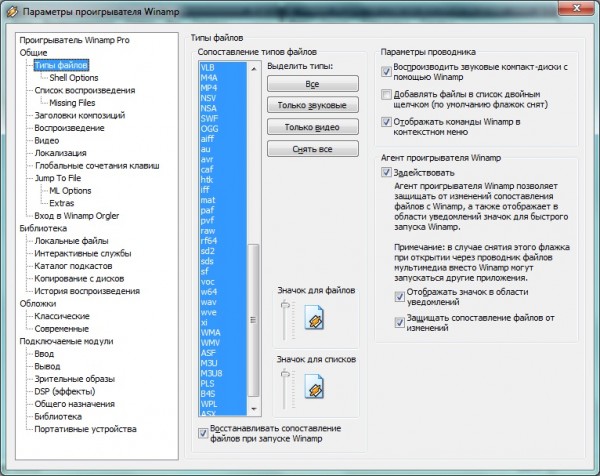Screen dimensions: 600x476
Task: Toggle showing icon in notification area
Action: point(399,297)
